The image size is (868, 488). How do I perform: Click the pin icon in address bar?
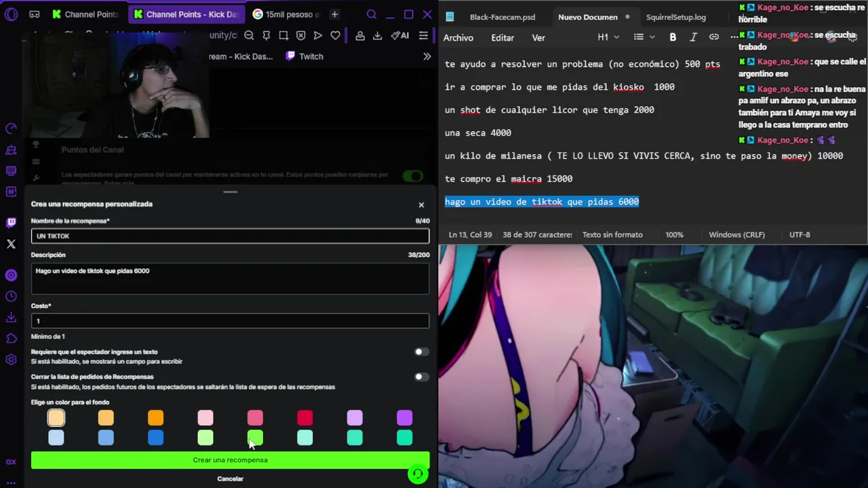pyautogui.click(x=267, y=36)
